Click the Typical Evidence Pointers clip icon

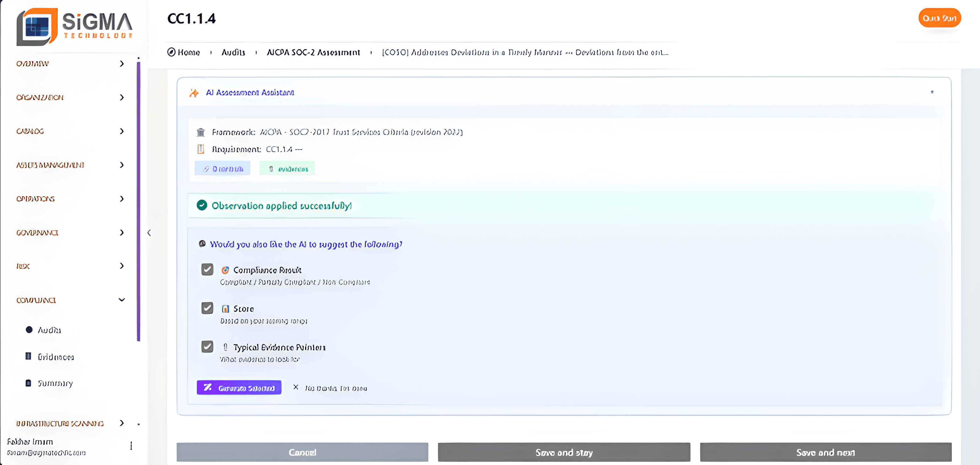(x=225, y=347)
